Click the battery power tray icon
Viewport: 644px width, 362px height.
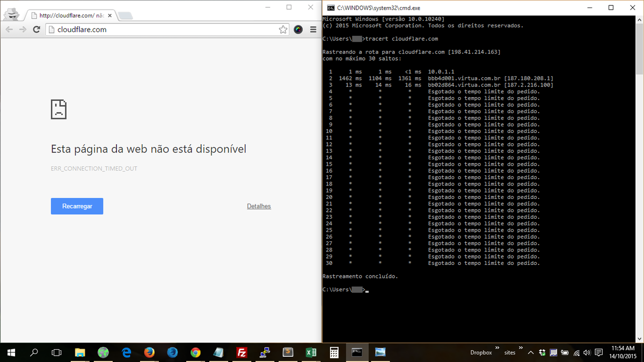click(x=565, y=352)
